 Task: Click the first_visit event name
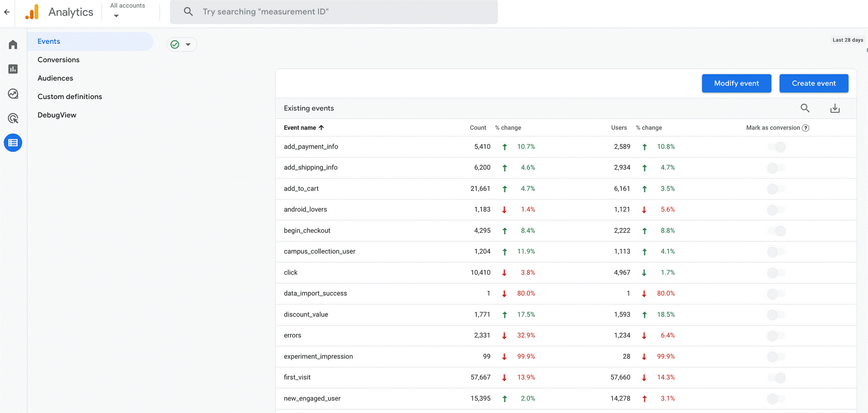[x=297, y=377]
